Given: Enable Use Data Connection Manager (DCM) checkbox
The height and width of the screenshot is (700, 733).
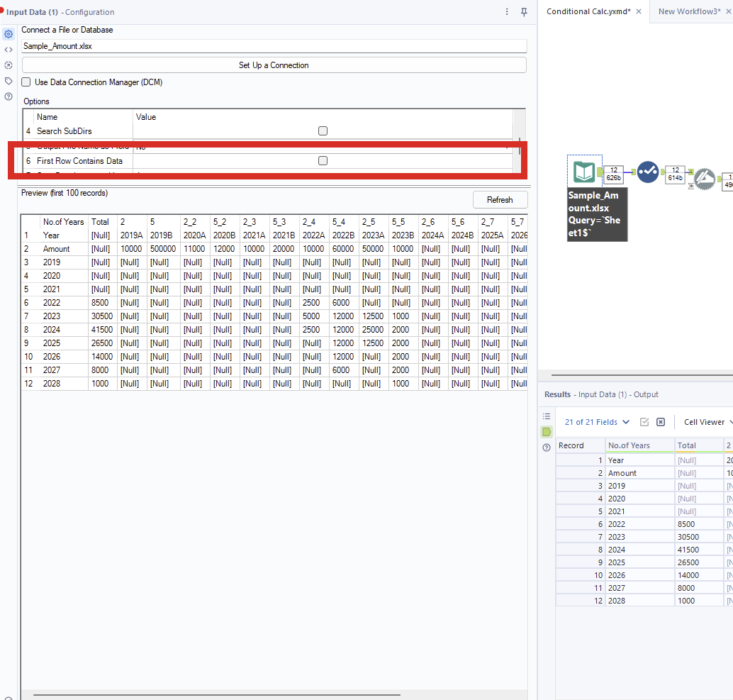Looking at the screenshot, I should coord(26,82).
